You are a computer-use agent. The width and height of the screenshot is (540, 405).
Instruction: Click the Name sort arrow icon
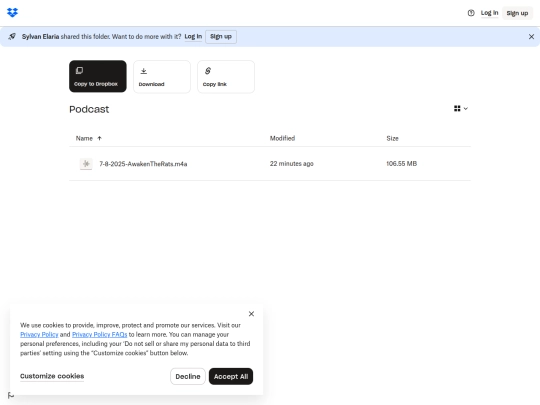point(100,138)
